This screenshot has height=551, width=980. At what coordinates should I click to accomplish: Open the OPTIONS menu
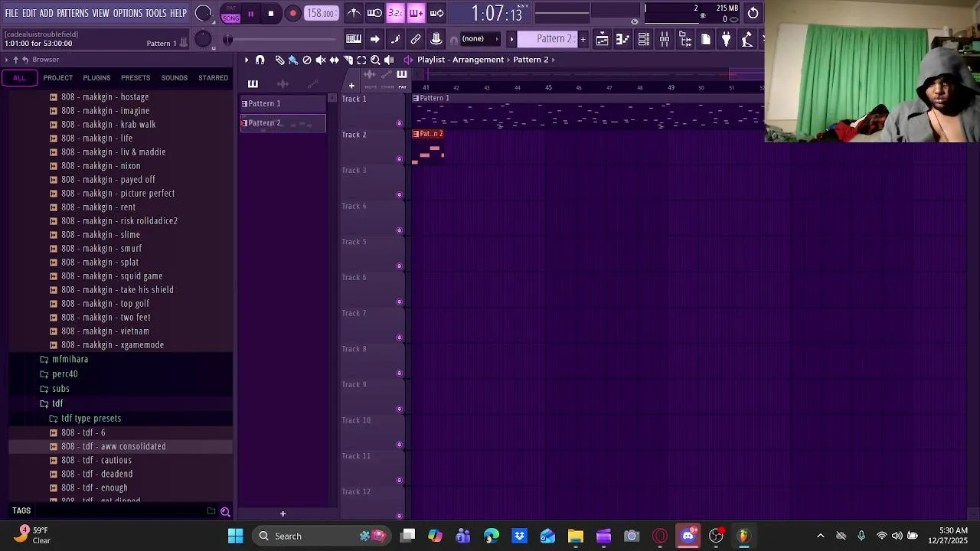[128, 13]
